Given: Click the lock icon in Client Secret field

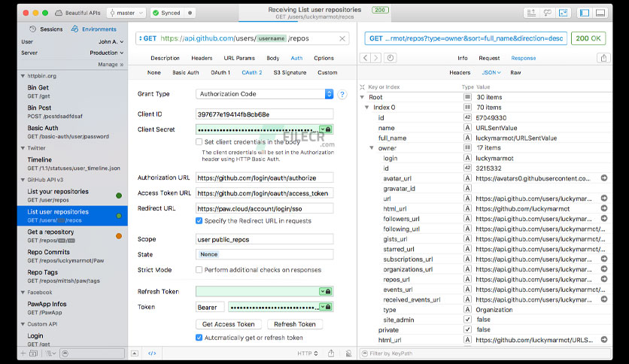Looking at the screenshot, I should (328, 129).
